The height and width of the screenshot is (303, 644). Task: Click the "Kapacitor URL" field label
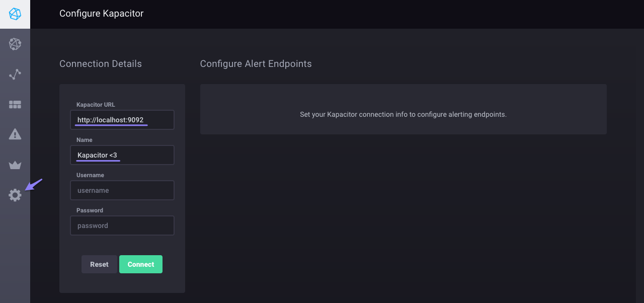coord(96,105)
